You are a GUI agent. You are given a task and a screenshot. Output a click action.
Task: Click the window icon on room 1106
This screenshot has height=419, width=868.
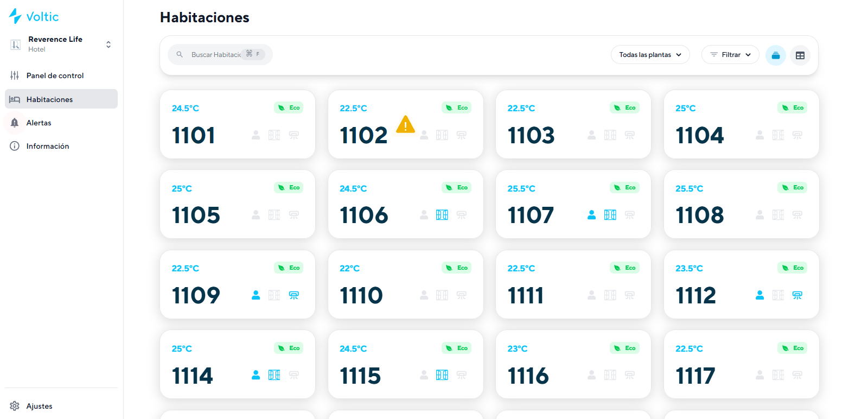click(x=442, y=215)
